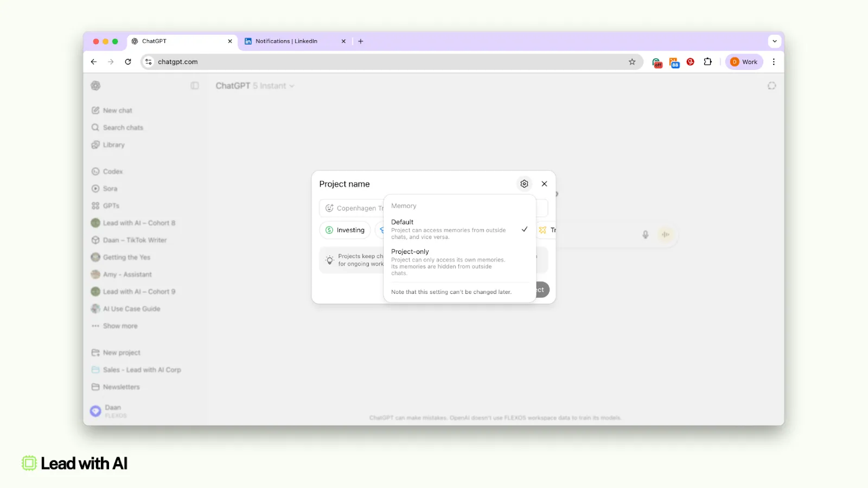Open Lead with AI – Cohort 8 GPT

[133, 223]
